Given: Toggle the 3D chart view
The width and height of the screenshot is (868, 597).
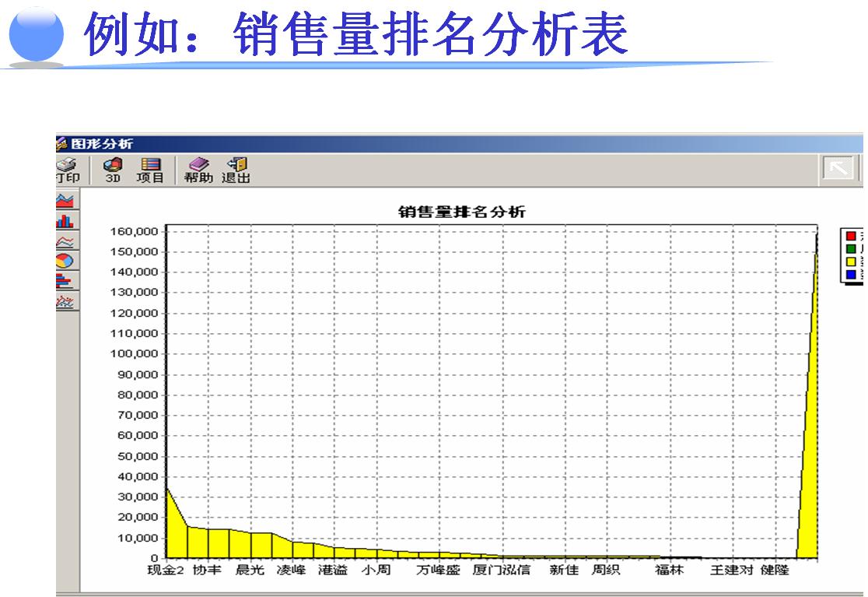Looking at the screenshot, I should (x=112, y=170).
